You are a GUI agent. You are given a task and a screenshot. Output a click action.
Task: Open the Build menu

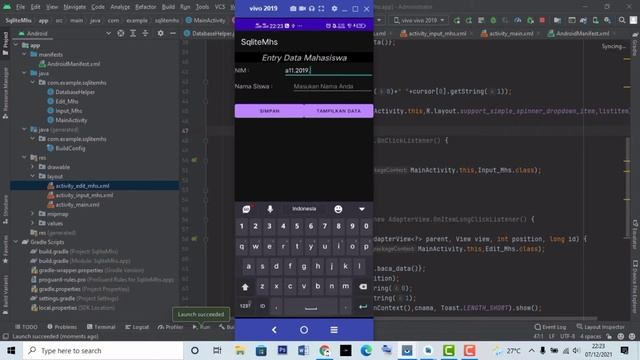coord(168,7)
